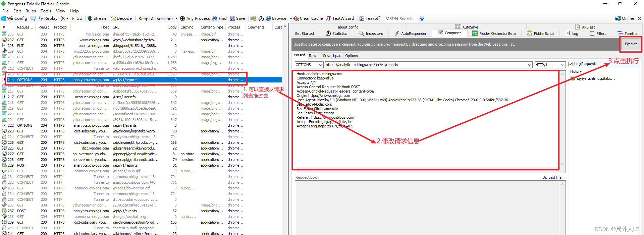This screenshot has width=644, height=235.
Task: Click the Execute button
Action: coord(631,44)
